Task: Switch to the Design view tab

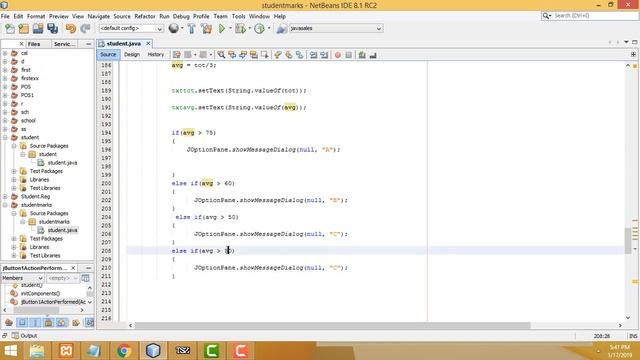Action: tap(132, 55)
